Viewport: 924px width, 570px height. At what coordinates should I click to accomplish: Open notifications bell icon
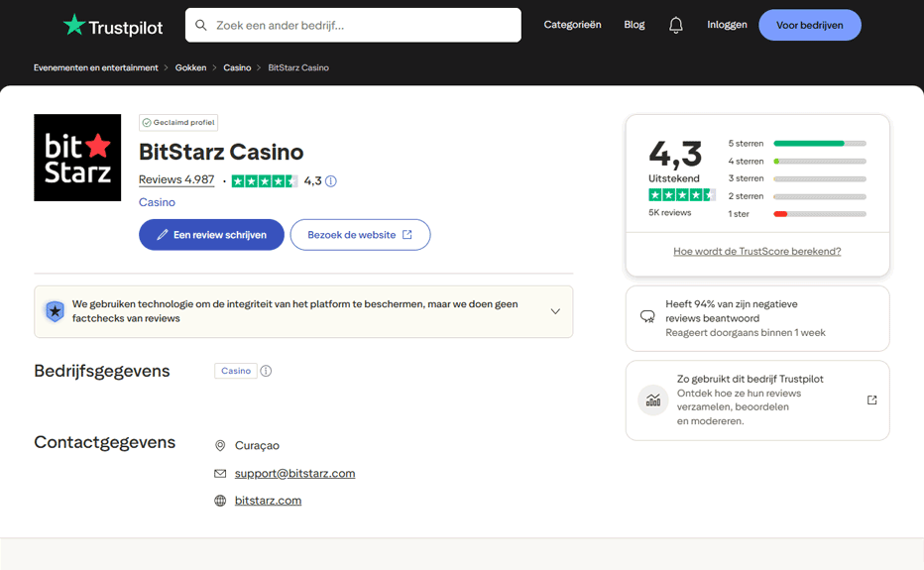pyautogui.click(x=676, y=25)
